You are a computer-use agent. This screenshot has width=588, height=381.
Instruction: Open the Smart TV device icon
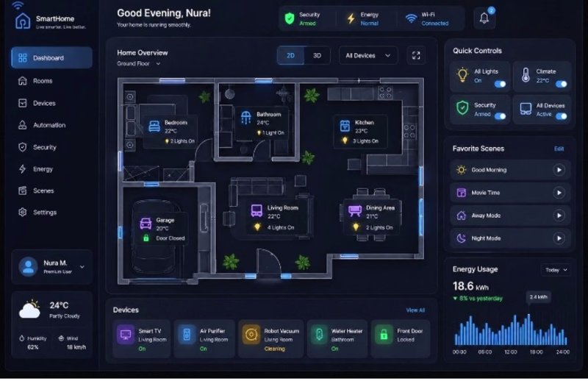tap(126, 335)
